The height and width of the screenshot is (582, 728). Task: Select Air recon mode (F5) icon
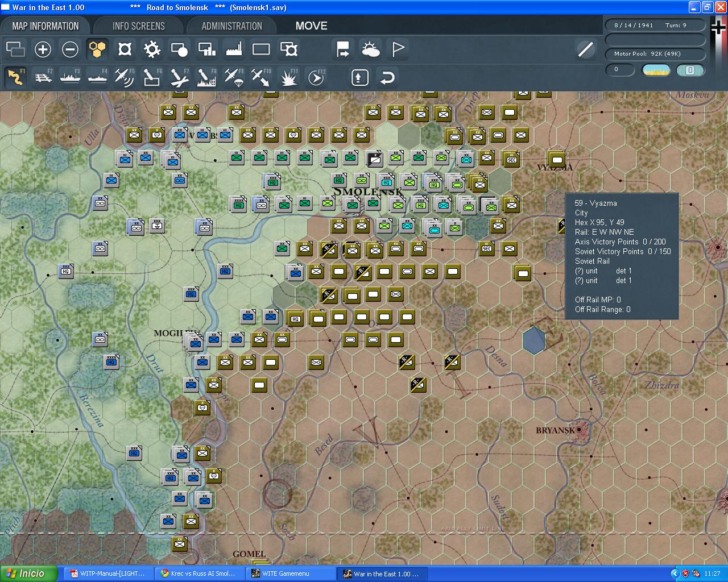click(x=125, y=77)
